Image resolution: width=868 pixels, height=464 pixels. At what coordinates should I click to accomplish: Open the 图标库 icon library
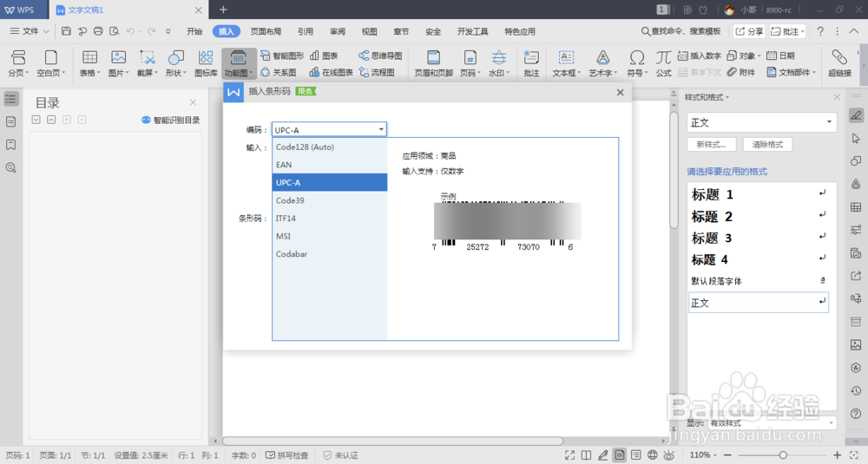(x=206, y=63)
